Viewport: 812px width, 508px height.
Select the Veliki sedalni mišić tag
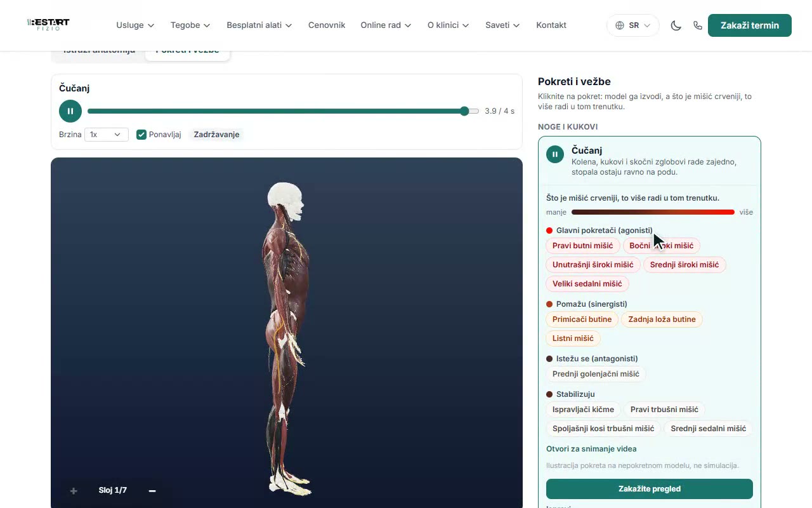587,284
